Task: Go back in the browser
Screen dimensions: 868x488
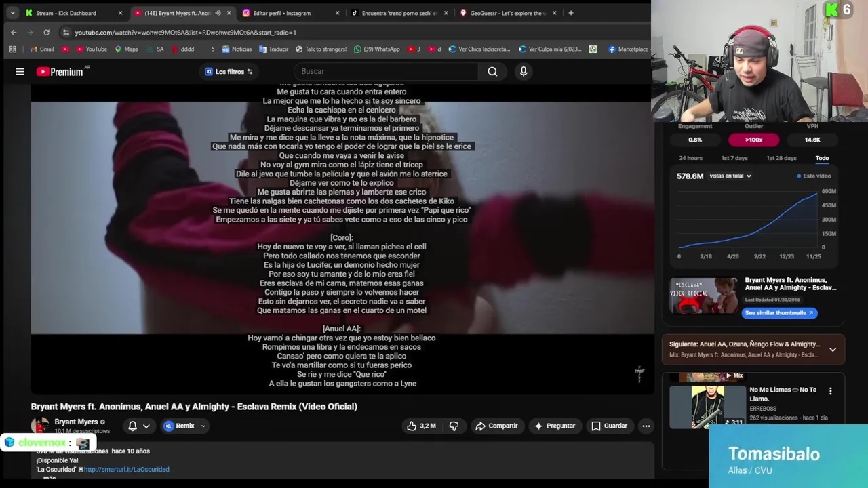Action: [x=14, y=32]
